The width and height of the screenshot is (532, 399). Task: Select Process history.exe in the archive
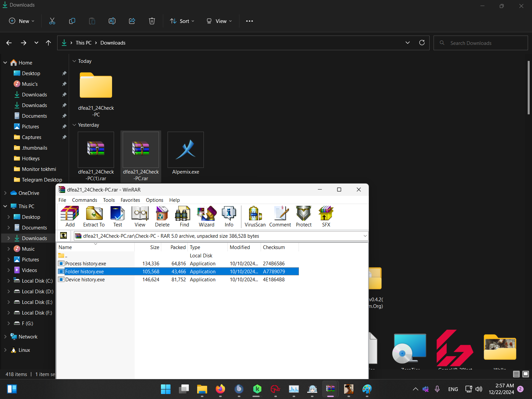click(178, 264)
